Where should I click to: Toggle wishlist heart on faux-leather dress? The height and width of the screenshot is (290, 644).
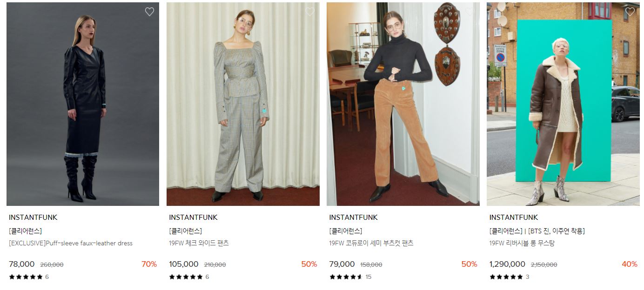149,12
